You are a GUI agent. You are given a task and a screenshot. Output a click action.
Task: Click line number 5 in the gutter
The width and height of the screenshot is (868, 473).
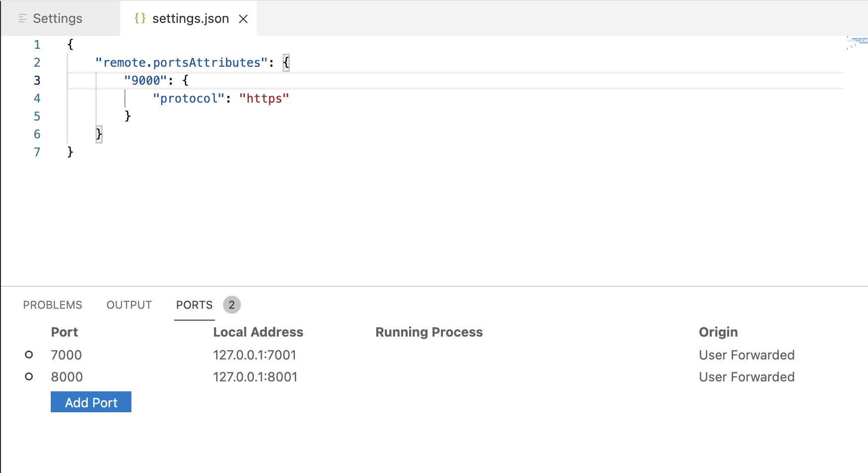[37, 117]
